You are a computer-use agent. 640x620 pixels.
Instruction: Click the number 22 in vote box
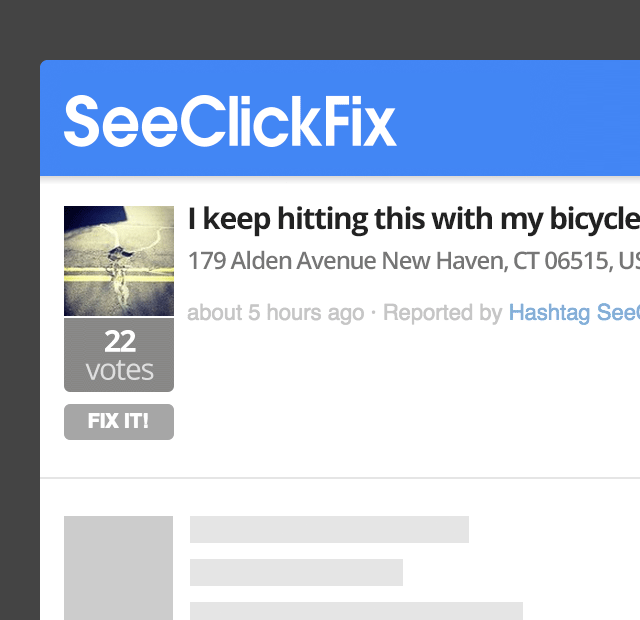pos(120,341)
